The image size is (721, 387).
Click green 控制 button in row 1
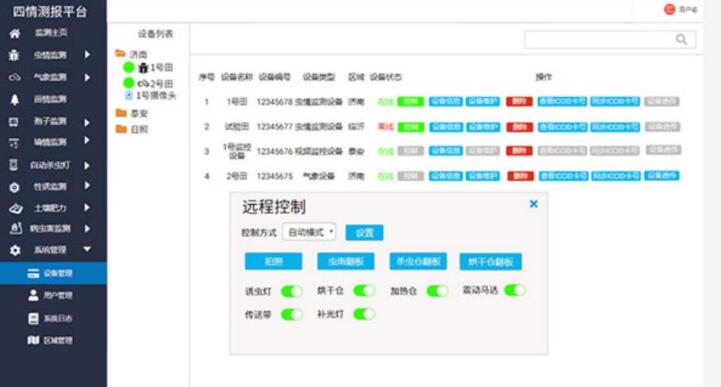point(411,102)
